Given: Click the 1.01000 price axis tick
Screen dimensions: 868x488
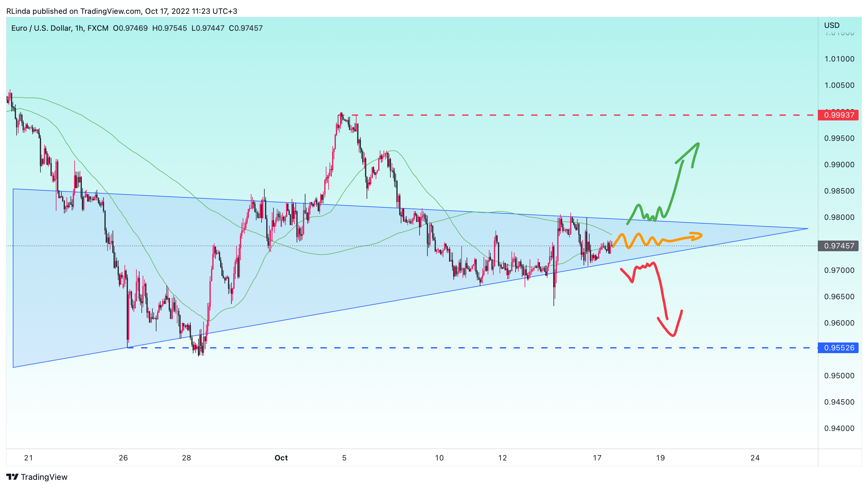Looking at the screenshot, I should pos(839,59).
